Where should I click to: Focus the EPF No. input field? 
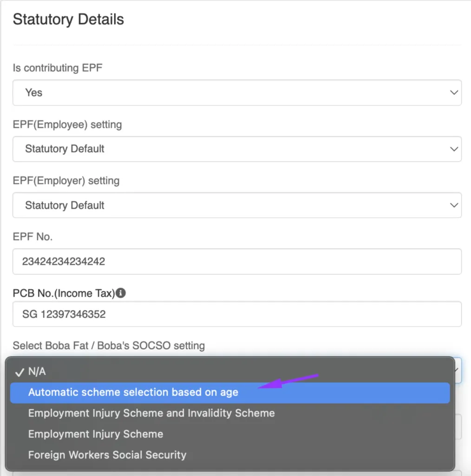click(237, 261)
